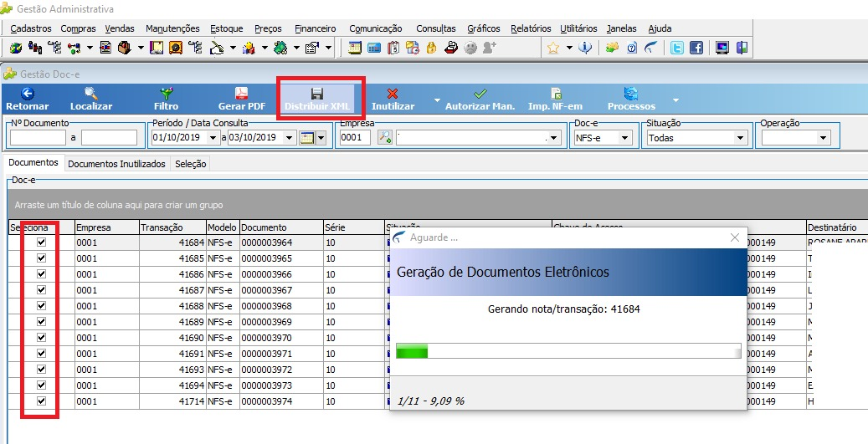The height and width of the screenshot is (444, 868).
Task: Click the Gerar PDF button
Action: [242, 100]
